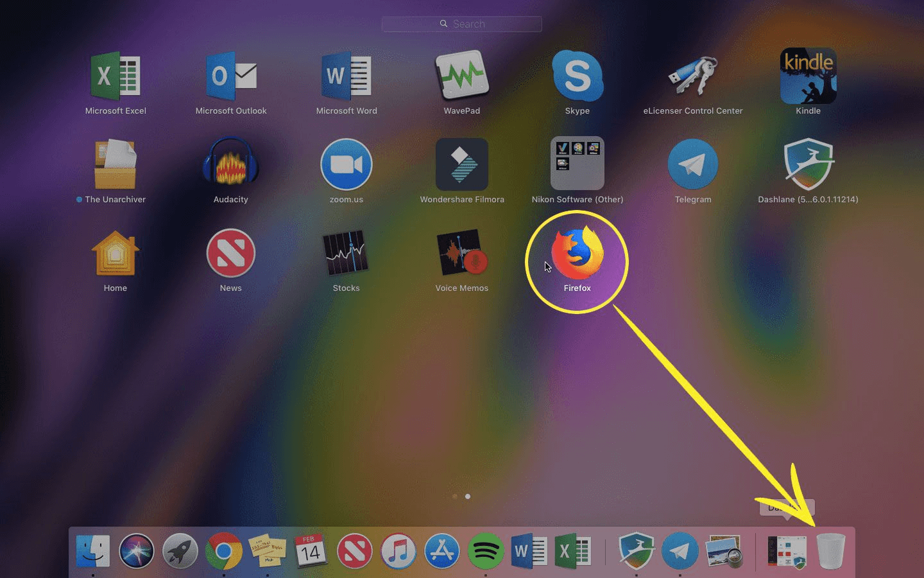
Task: Open Telegram from the Dock
Action: coord(680,551)
